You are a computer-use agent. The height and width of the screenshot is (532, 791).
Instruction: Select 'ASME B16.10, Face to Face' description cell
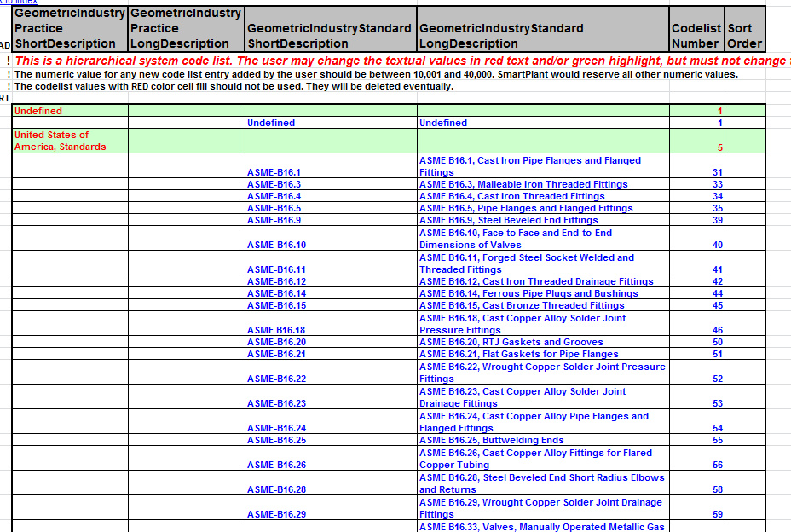pyautogui.click(x=543, y=238)
